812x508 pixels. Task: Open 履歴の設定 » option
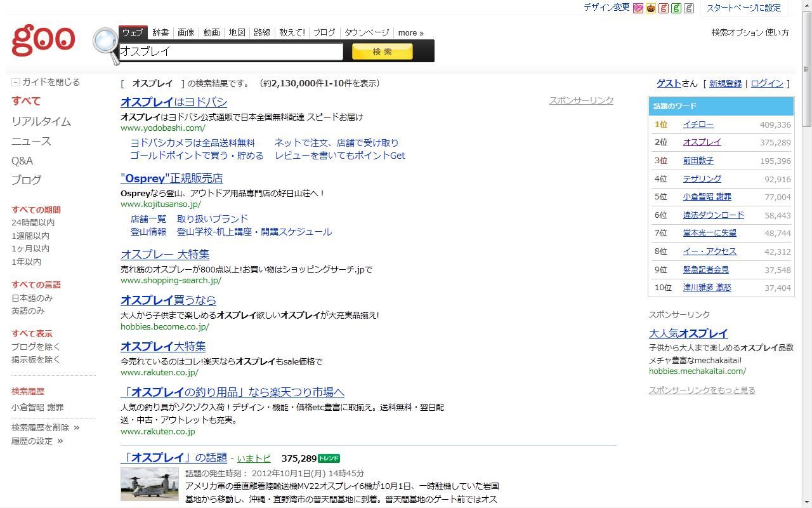[37, 441]
